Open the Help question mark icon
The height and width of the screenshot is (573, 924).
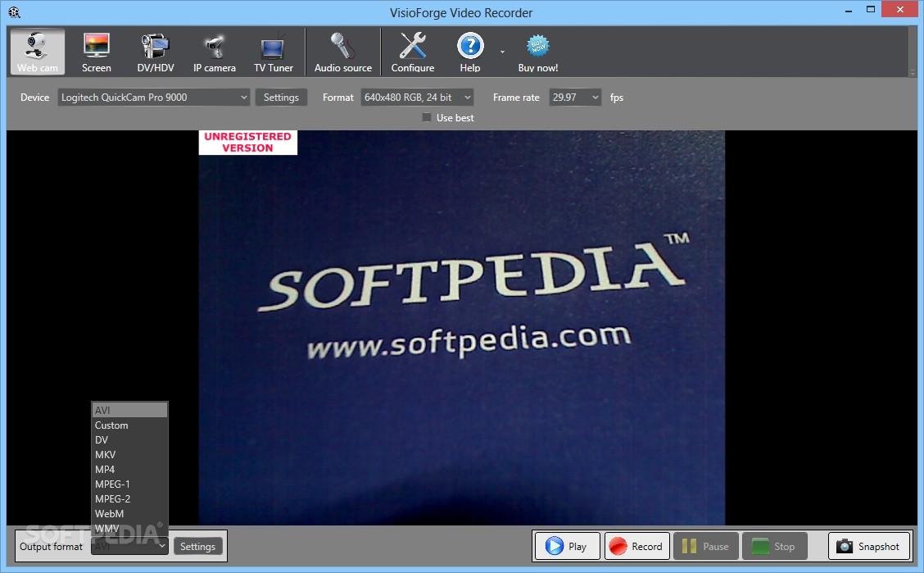[x=470, y=46]
